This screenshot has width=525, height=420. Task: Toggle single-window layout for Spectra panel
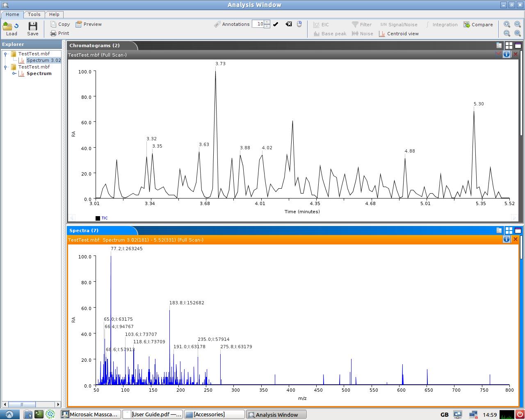(518, 231)
